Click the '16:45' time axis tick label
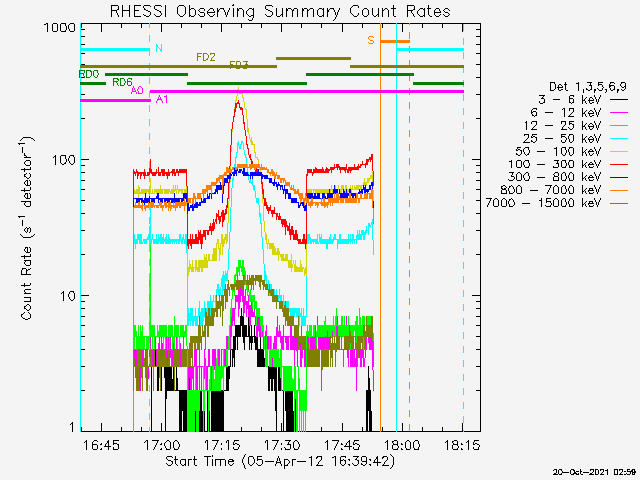Image resolution: width=640 pixels, height=480 pixels. point(102,445)
